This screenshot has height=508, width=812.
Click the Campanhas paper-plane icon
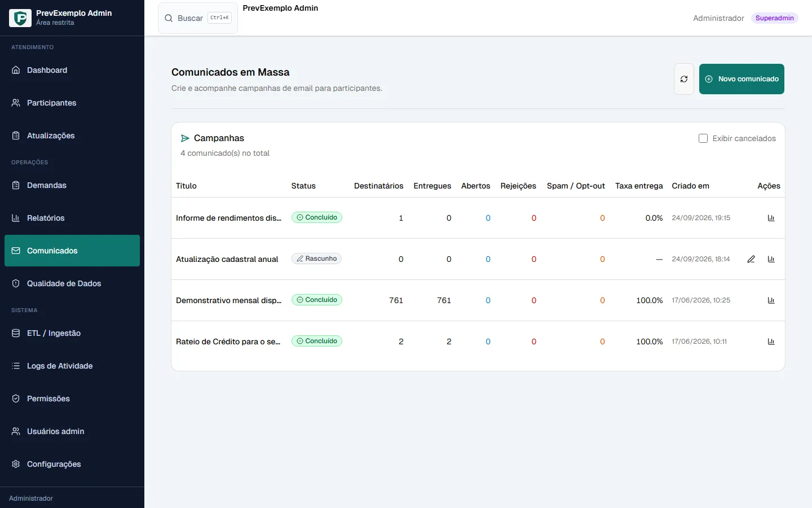click(x=185, y=138)
